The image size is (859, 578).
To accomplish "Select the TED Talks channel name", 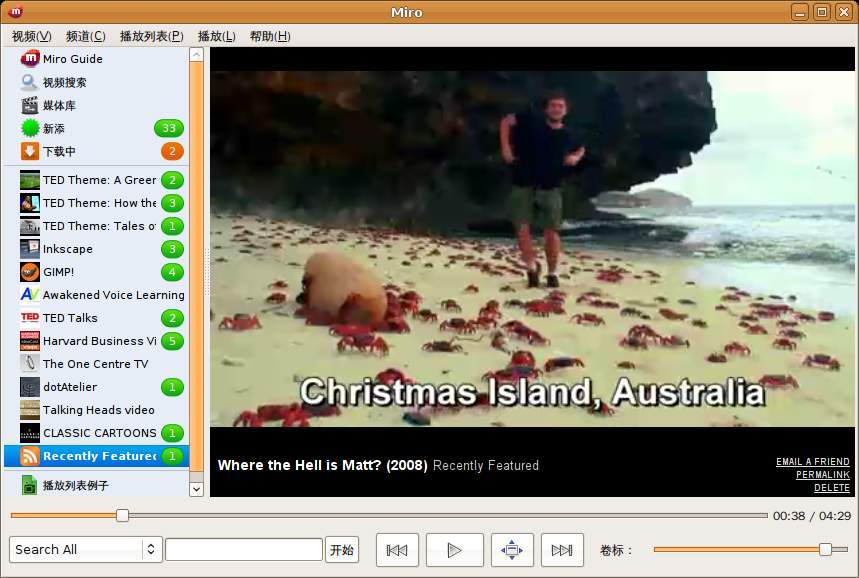I will [70, 318].
